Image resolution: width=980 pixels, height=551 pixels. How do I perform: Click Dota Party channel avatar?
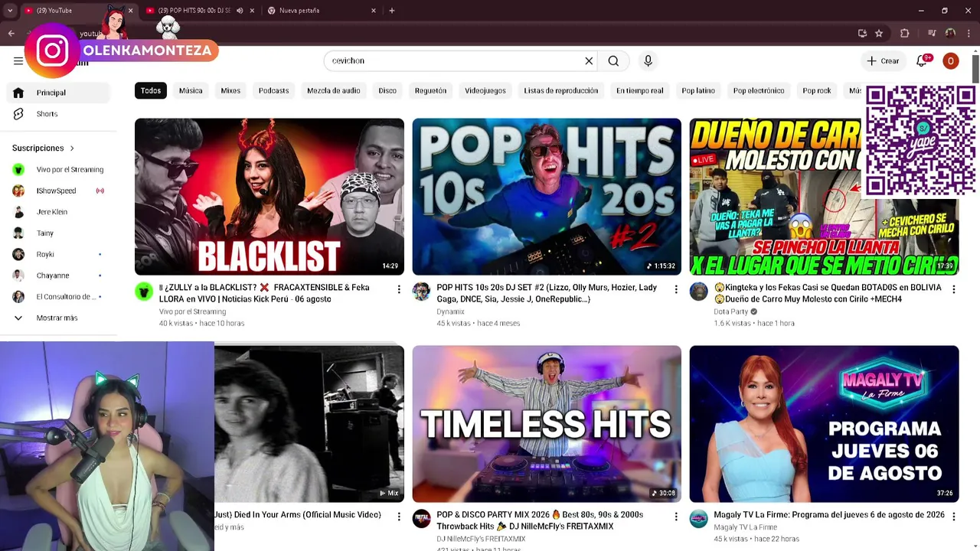coord(698,292)
